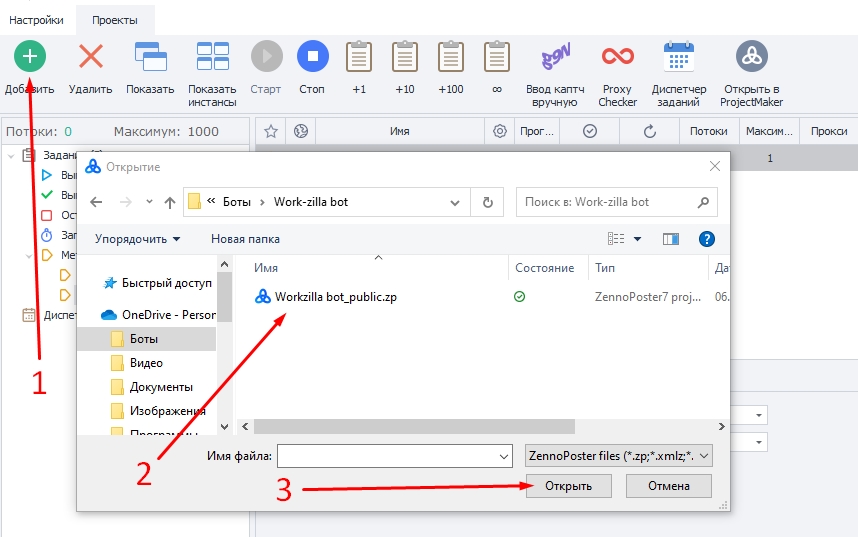The image size is (858, 537).
Task: Add +10 executions with clipboard icon
Action: (x=405, y=56)
